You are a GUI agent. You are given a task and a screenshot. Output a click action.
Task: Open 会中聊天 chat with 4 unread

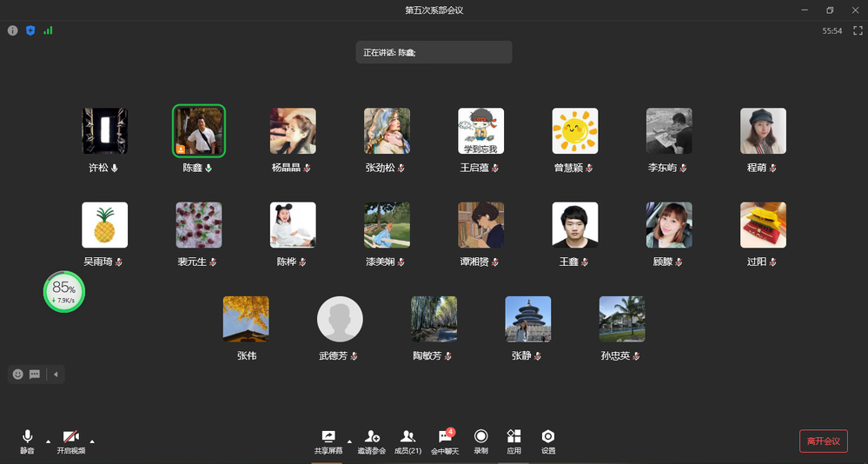tap(446, 441)
